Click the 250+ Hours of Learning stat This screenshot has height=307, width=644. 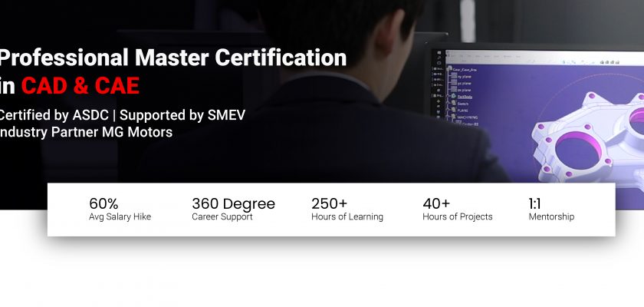coord(347,210)
